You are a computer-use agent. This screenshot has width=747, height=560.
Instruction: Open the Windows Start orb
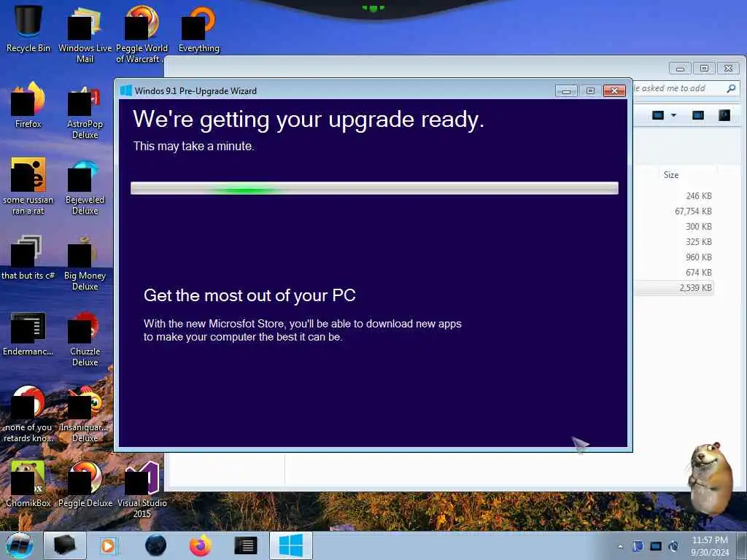click(x=20, y=545)
